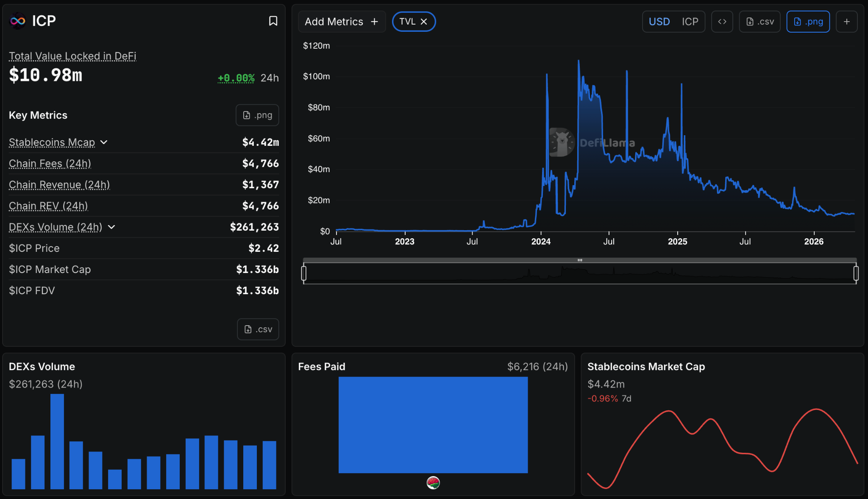The image size is (868, 499).
Task: Click right handle of chart range slider
Action: (856, 273)
